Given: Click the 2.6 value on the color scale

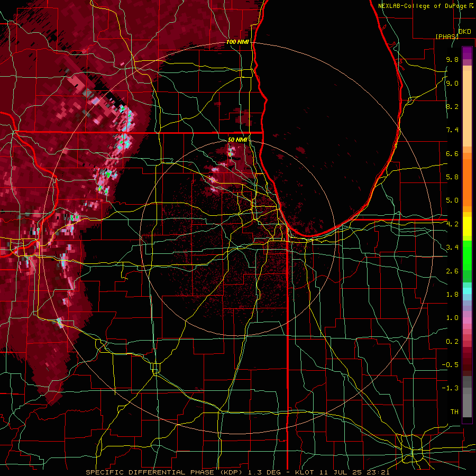Looking at the screenshot, I should click(x=452, y=271).
